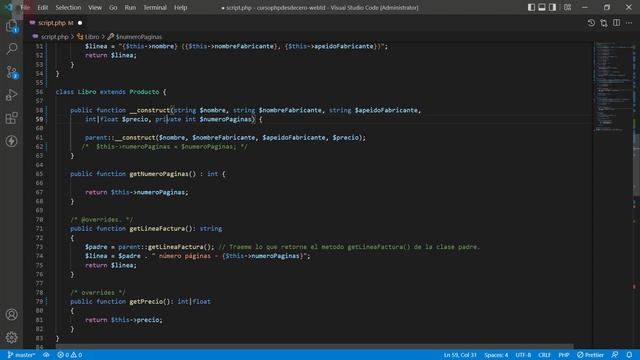640x360 pixels.
Task: Open the Accounts menu icon
Action: [11, 314]
